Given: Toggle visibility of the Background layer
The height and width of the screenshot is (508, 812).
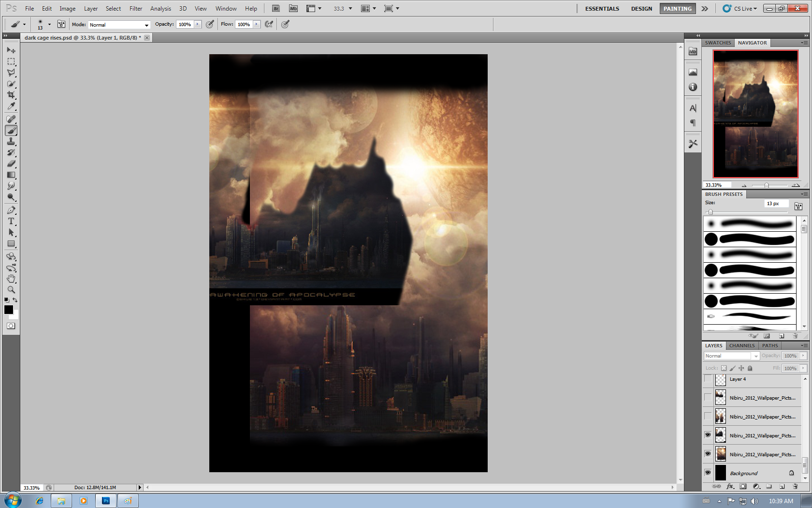Looking at the screenshot, I should (x=708, y=473).
